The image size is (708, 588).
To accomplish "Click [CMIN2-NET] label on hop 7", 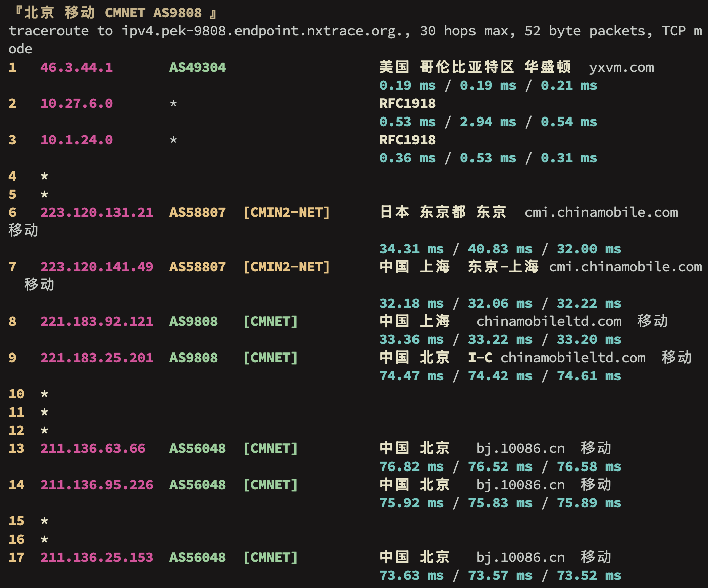I will pyautogui.click(x=286, y=267).
